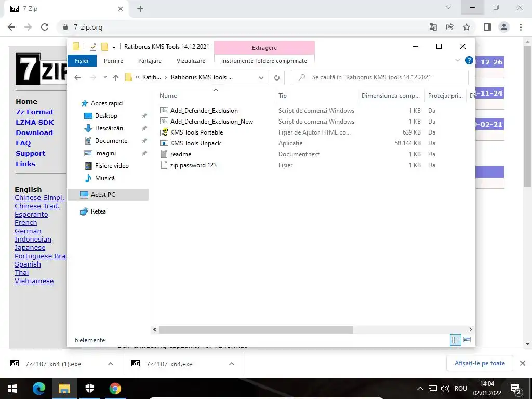Switch to the Partajare ribbon tab
Viewport: 532px width, 399px height.
tap(150, 61)
